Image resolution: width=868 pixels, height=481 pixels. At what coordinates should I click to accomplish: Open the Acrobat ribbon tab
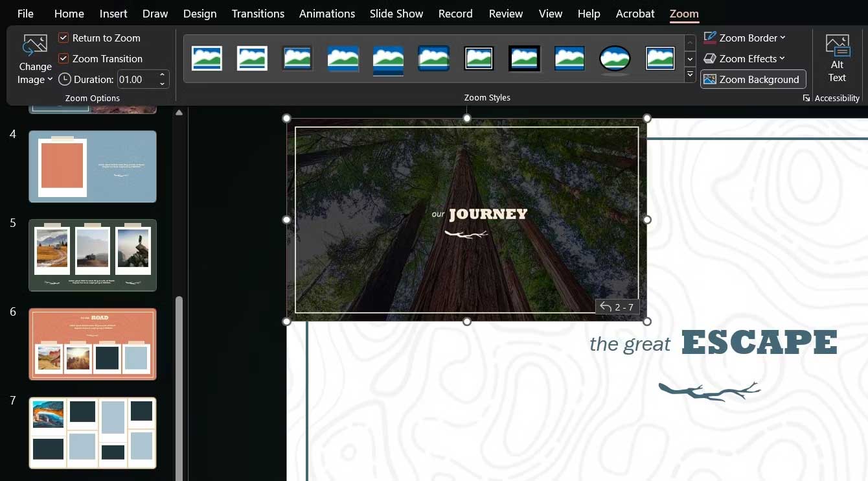point(634,13)
